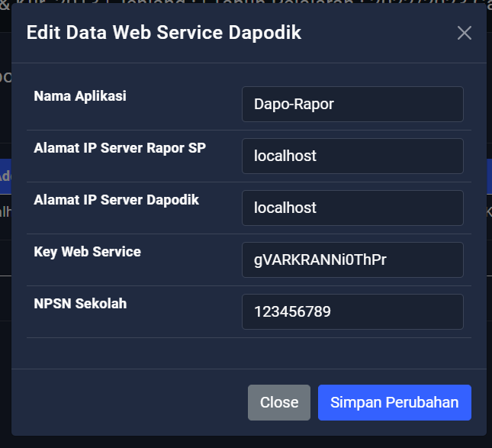Click the Nama Aplikasi input field

click(x=352, y=105)
